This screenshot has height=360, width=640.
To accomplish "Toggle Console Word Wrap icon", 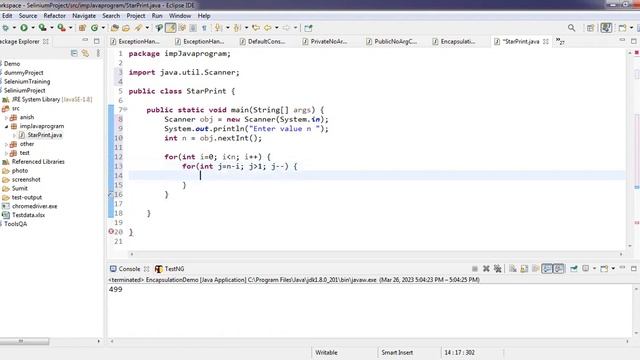I will point(536,268).
